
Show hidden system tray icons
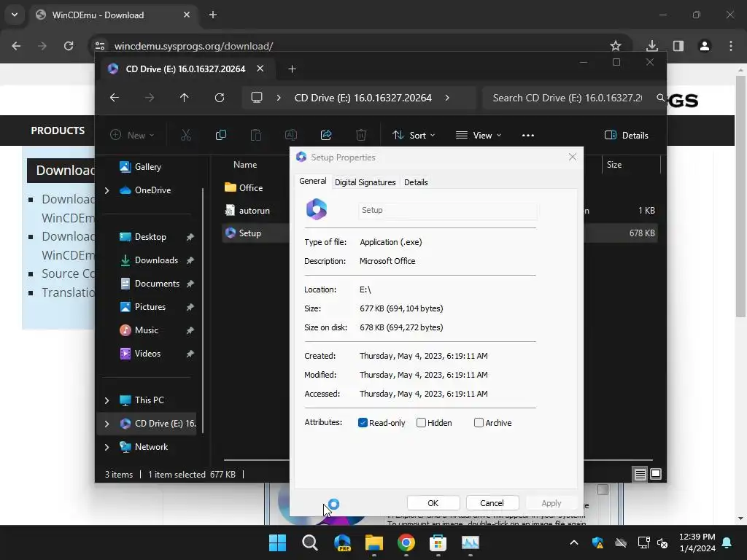tap(573, 542)
